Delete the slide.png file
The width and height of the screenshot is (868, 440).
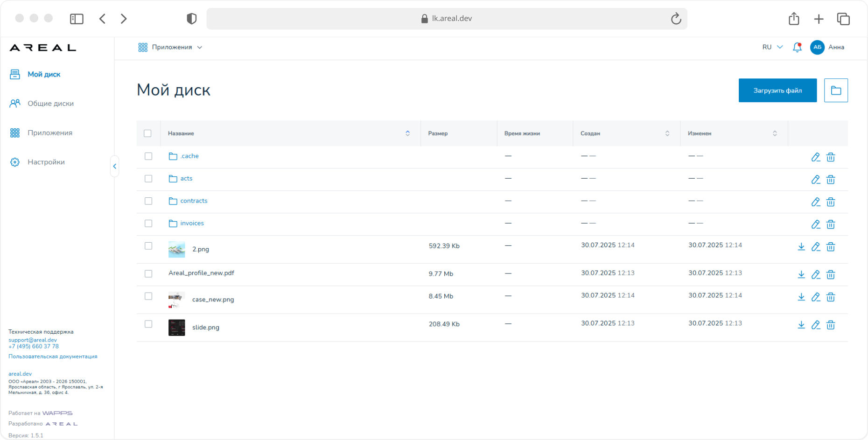[831, 325]
